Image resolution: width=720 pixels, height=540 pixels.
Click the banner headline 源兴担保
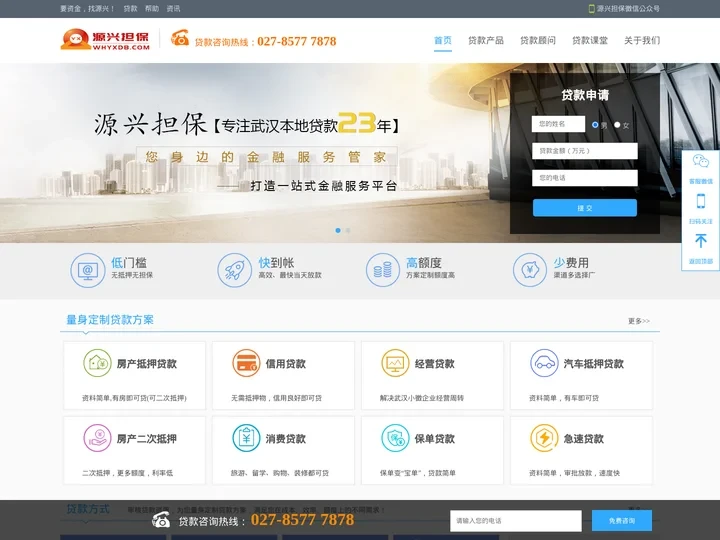[x=151, y=124]
